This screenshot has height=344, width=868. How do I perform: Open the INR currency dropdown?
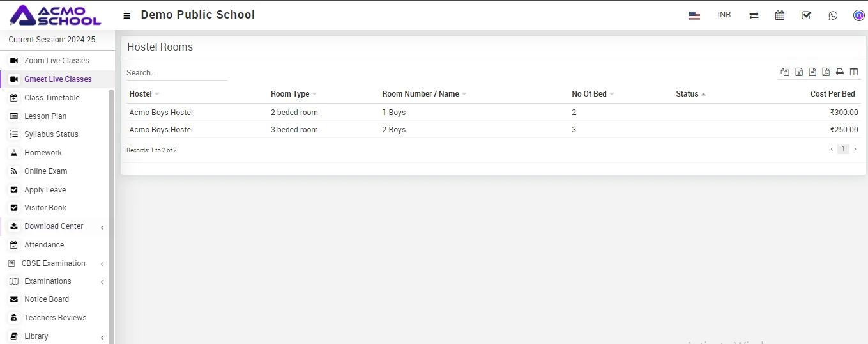click(724, 15)
